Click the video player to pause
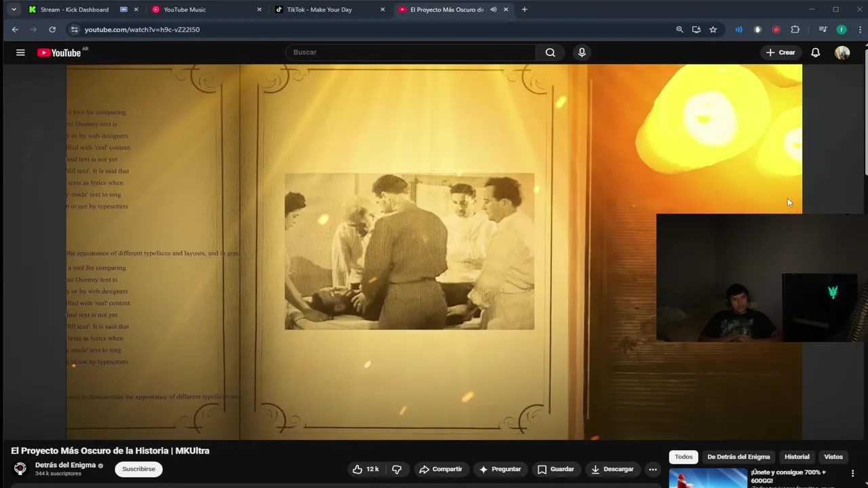868x488 pixels. point(434,252)
